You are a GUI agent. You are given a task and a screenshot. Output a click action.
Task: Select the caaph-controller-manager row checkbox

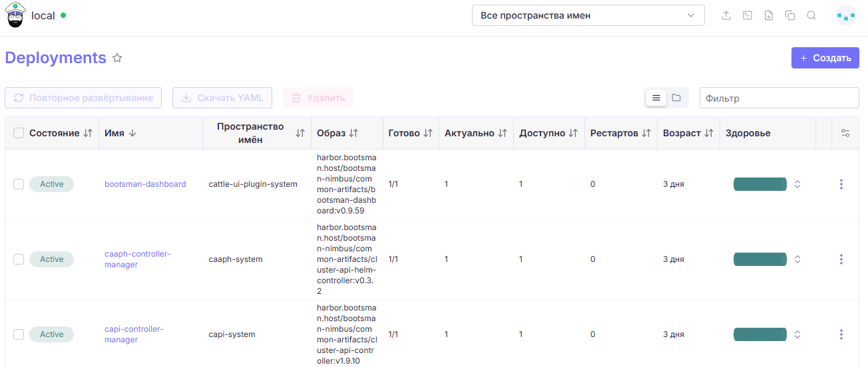(x=19, y=259)
